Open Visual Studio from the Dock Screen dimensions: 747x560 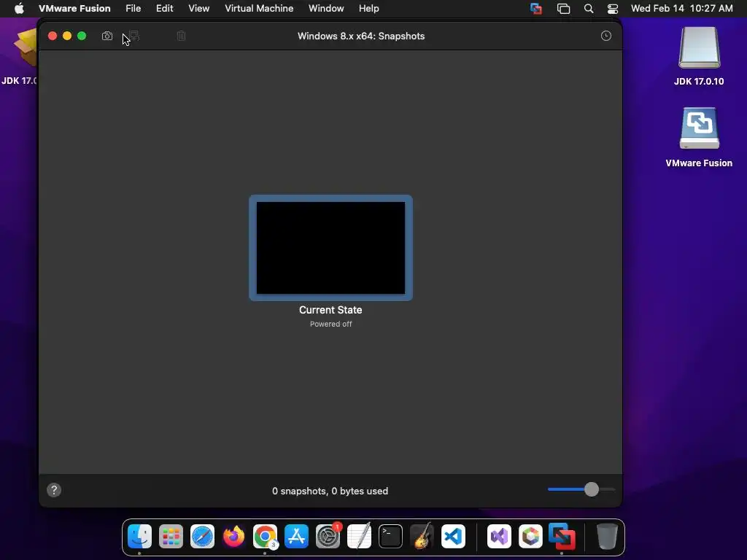[499, 537]
